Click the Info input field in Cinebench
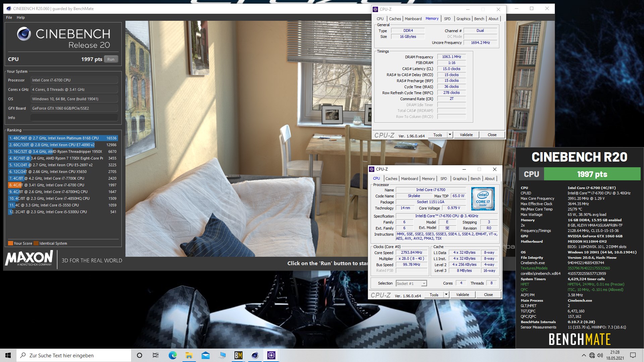The width and height of the screenshot is (644, 362). click(74, 118)
